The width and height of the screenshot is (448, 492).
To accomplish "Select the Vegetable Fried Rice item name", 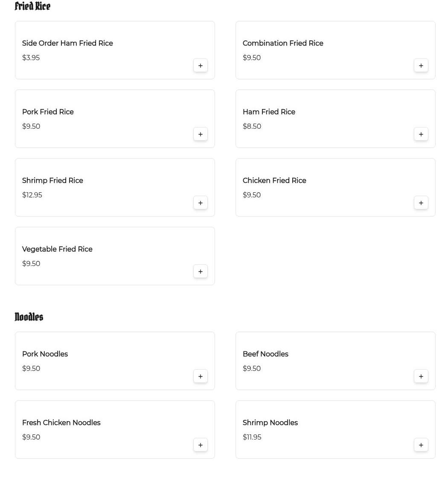I will [x=57, y=249].
